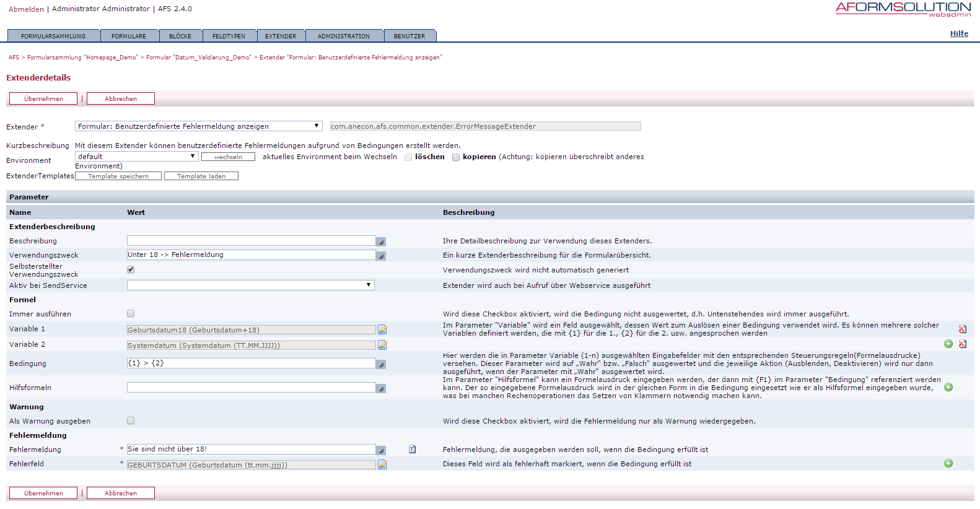Viewport: 980px width, 509px height.
Task: Click the Template speichern button
Action: (x=118, y=176)
